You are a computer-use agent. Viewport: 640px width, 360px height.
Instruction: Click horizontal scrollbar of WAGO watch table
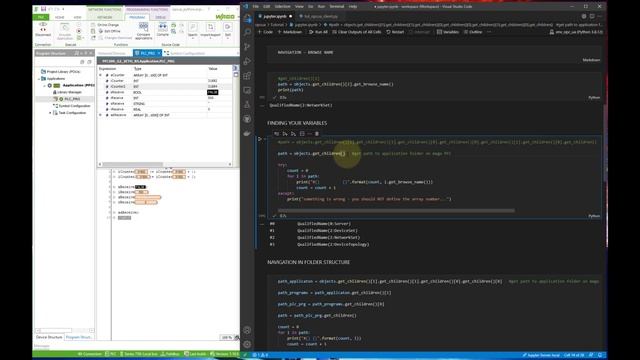click(133, 164)
